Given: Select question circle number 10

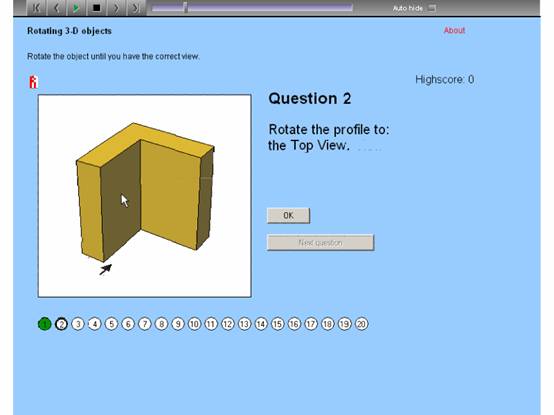Looking at the screenshot, I should point(194,324).
